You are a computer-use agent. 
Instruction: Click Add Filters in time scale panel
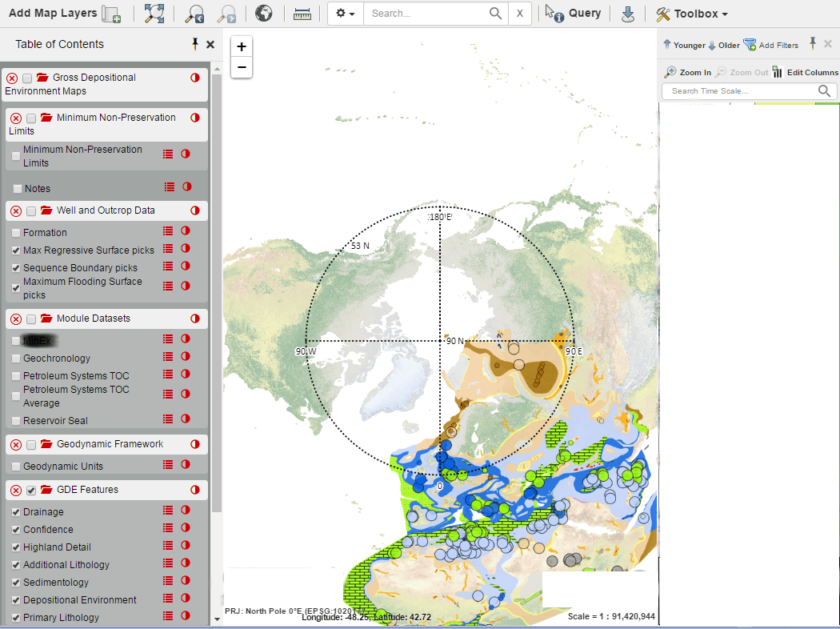pos(770,46)
